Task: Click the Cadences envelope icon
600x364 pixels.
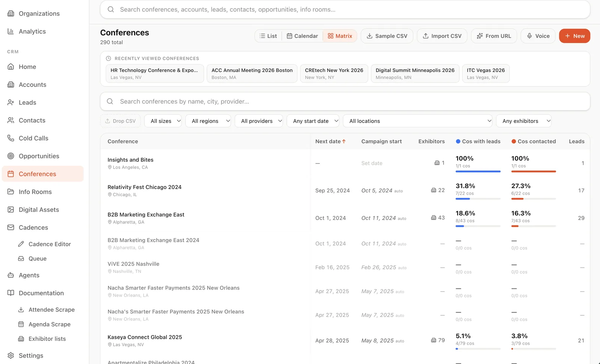Action: click(x=11, y=228)
